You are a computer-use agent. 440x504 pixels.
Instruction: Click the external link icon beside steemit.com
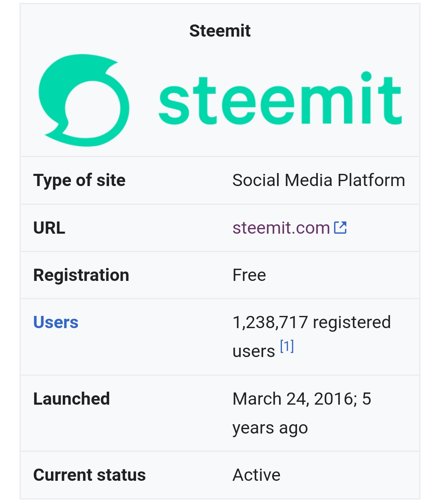[x=340, y=228]
